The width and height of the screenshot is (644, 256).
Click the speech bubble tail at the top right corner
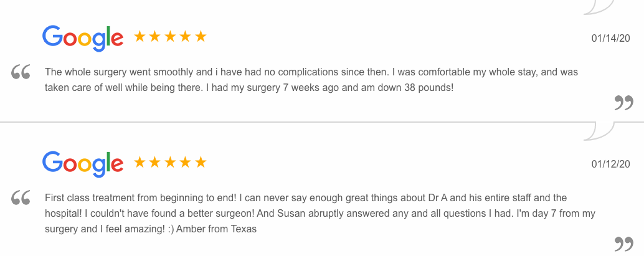pyautogui.click(x=599, y=7)
